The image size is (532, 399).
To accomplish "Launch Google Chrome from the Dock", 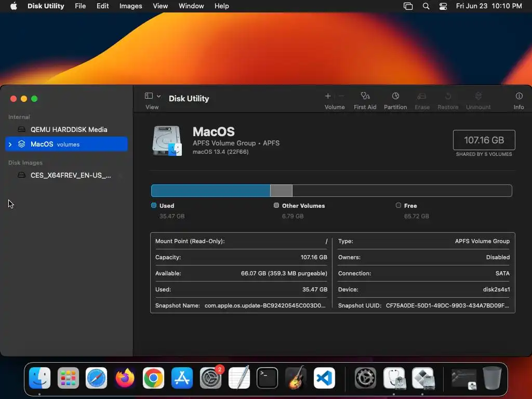I will tap(153, 378).
